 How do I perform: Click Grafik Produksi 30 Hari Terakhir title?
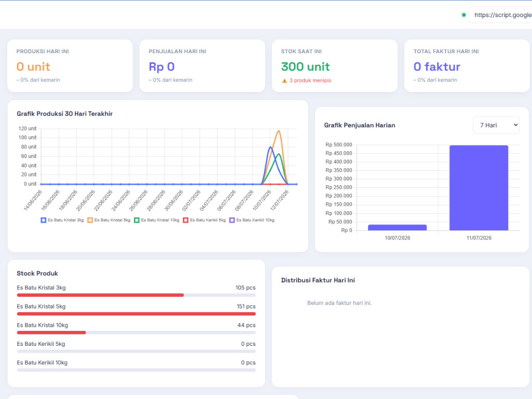tap(64, 114)
